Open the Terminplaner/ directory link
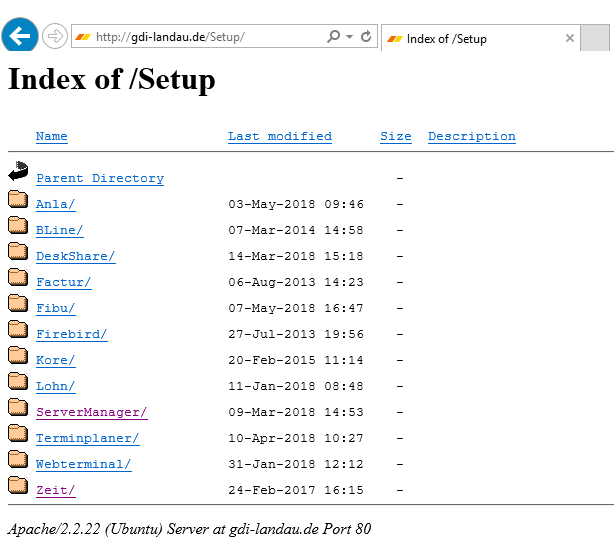This screenshot has width=614, height=538. [x=87, y=438]
